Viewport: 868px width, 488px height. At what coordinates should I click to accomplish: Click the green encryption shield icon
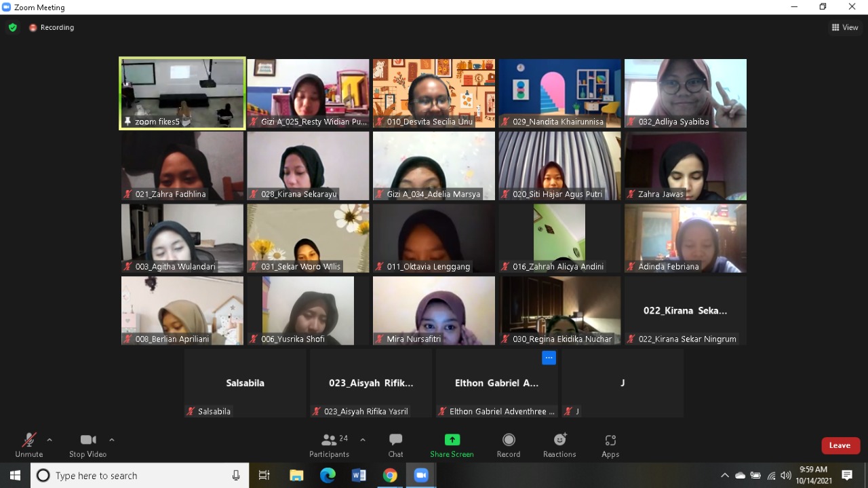click(x=12, y=28)
